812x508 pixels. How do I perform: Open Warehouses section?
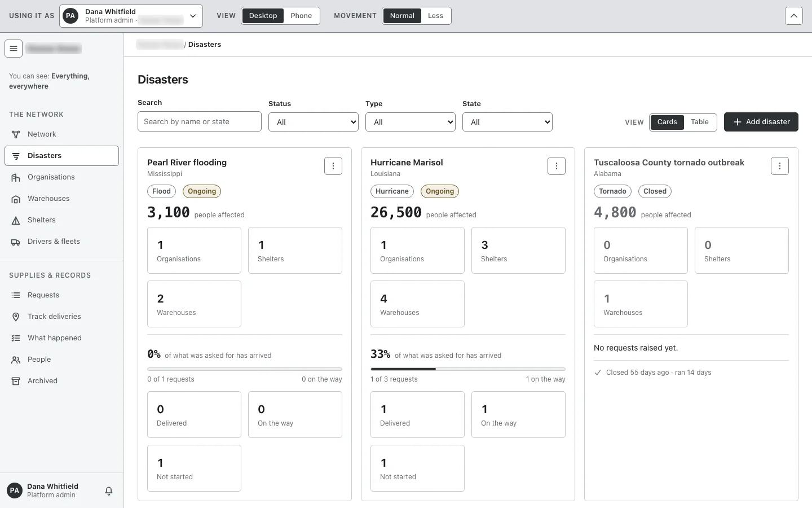coord(61,199)
